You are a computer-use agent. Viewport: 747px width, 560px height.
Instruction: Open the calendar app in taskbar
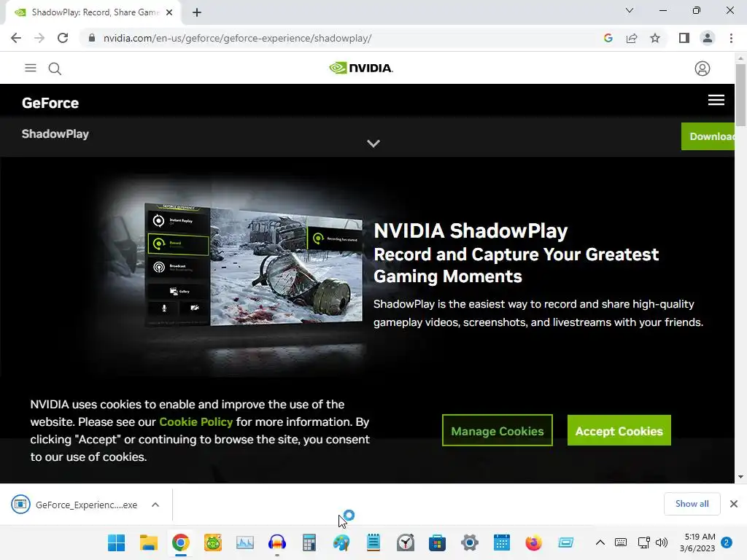tap(501, 542)
